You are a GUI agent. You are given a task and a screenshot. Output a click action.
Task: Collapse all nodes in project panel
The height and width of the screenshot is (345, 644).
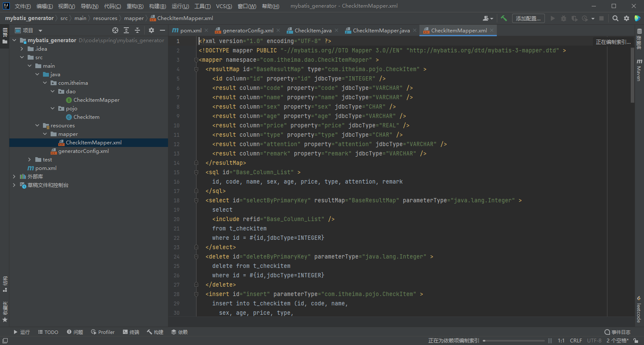point(137,30)
